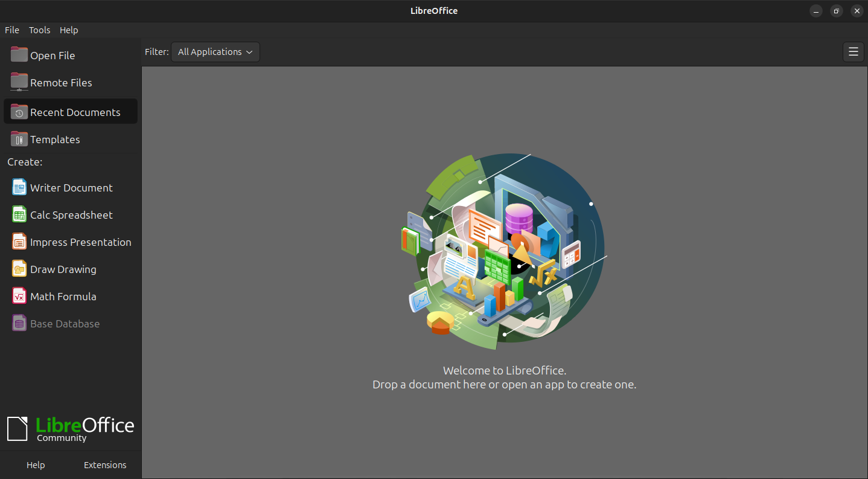Create a Draw Drawing
The image size is (868, 479).
pyautogui.click(x=63, y=269)
